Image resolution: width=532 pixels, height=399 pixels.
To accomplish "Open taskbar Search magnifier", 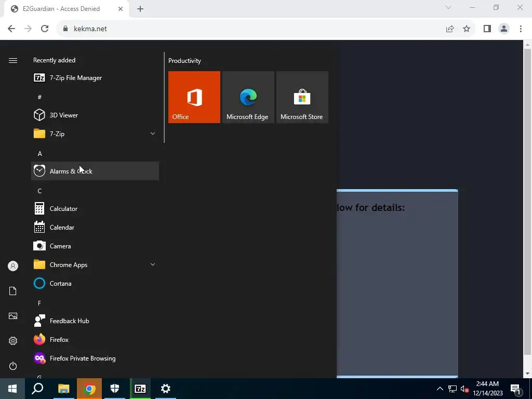I will (37, 389).
